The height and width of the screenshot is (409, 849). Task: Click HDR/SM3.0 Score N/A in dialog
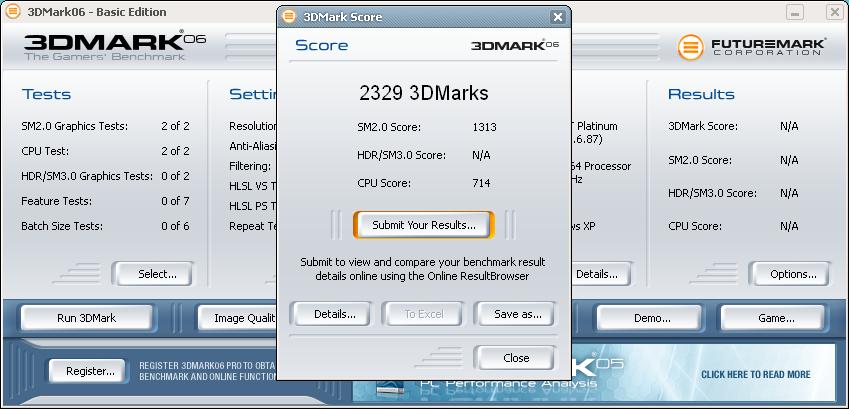(481, 155)
